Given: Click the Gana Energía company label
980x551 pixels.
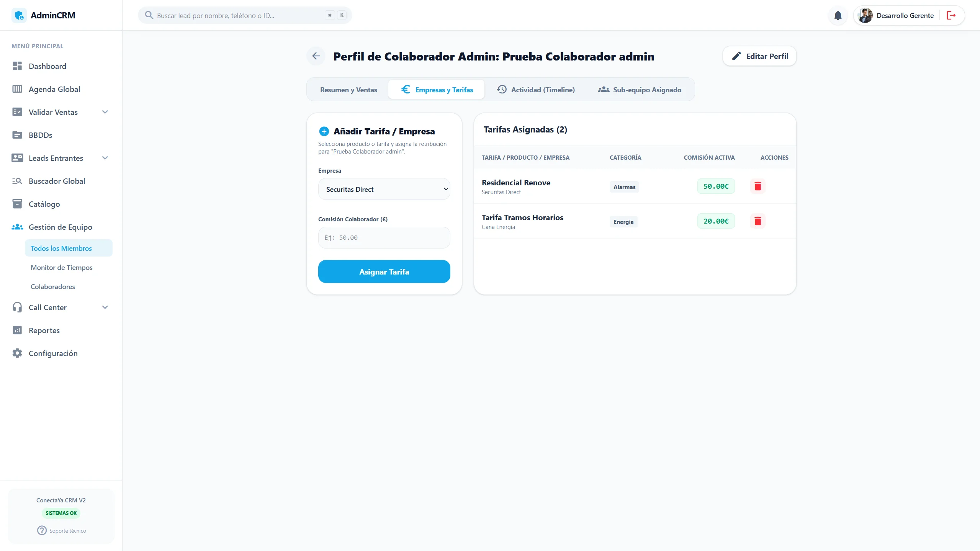Looking at the screenshot, I should tap(498, 227).
